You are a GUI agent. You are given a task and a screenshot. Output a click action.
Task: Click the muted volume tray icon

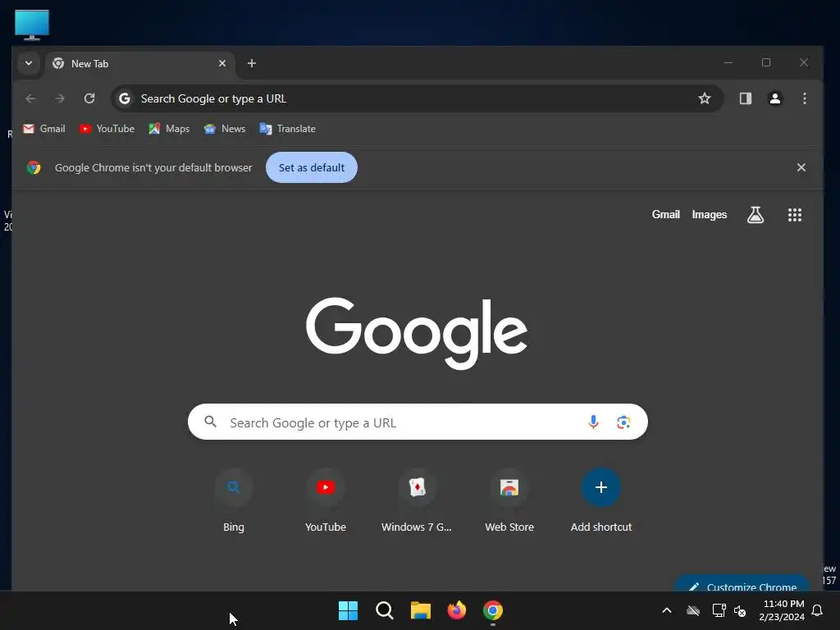740,610
